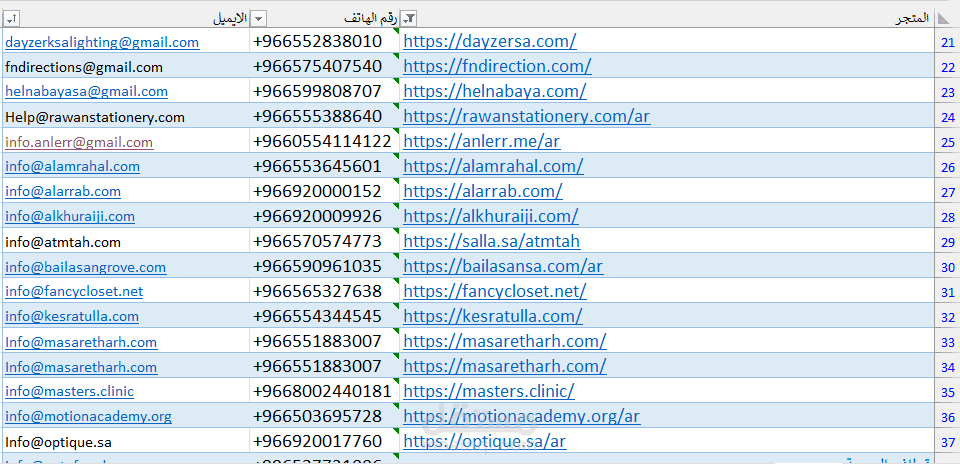Click the info.anlerr@gmail.com email link
Viewport: 960px width, 464px height.
[79, 142]
